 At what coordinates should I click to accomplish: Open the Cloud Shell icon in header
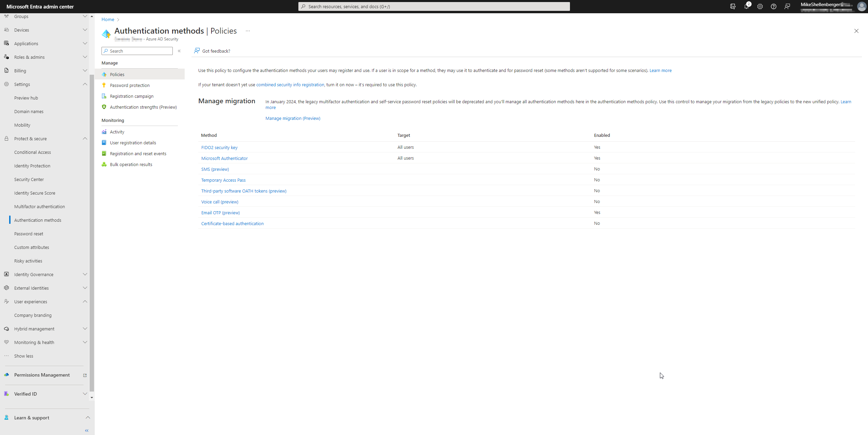(x=733, y=6)
